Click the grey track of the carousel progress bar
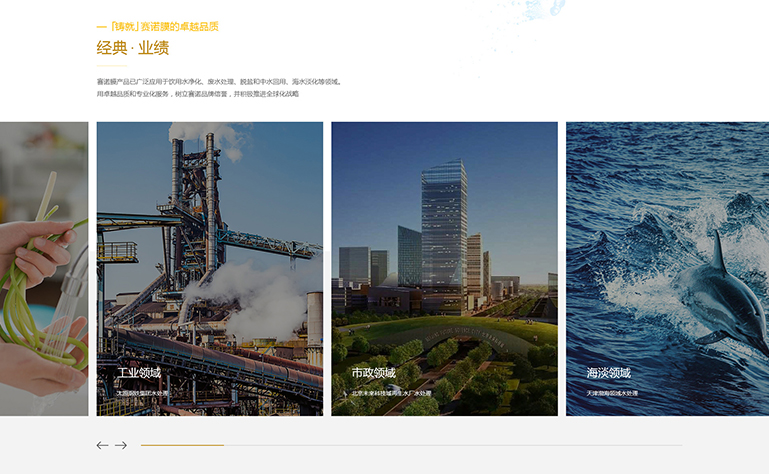The image size is (769, 474). (450, 445)
